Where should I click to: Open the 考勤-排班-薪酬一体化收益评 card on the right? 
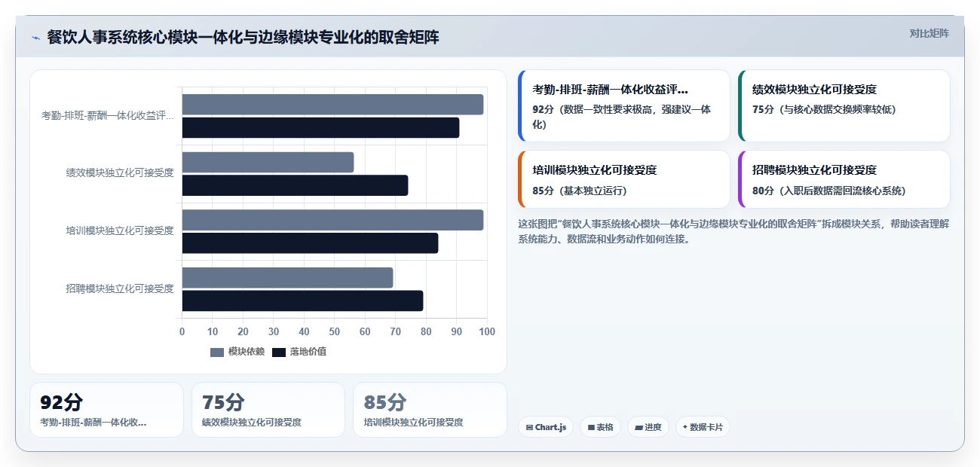624,105
